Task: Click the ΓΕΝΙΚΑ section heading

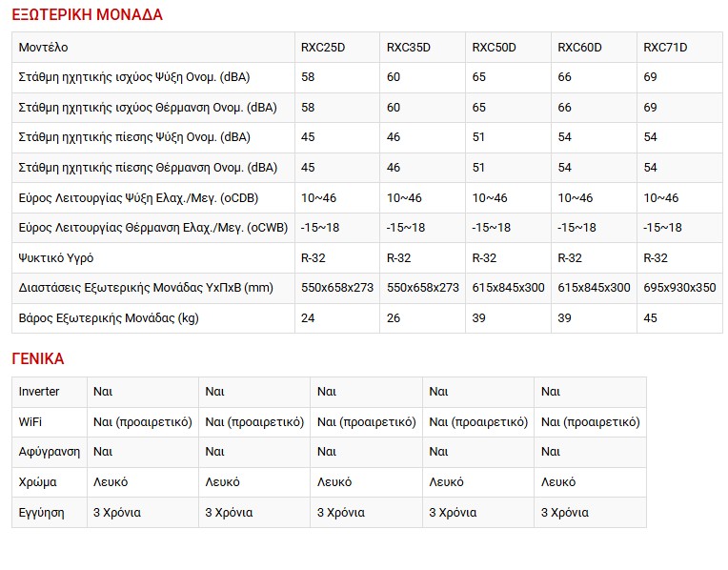Action: point(38,359)
